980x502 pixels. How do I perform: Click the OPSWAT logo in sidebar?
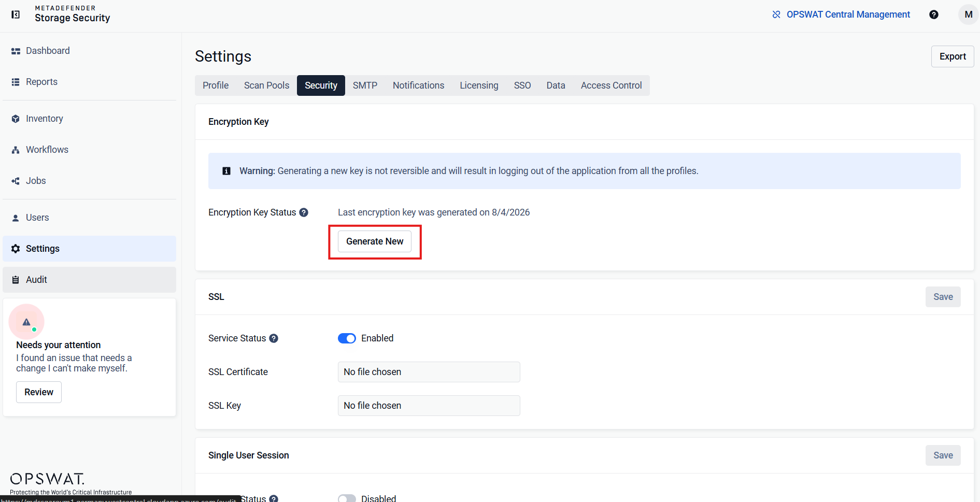47,479
